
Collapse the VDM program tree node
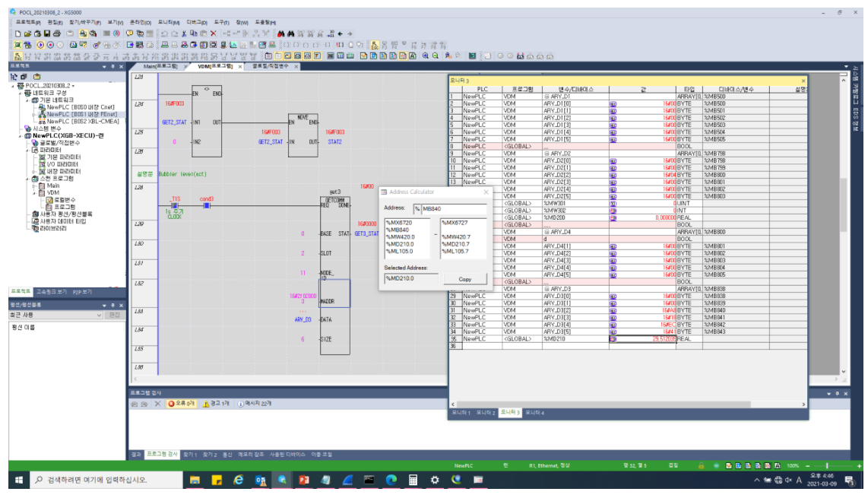point(34,192)
